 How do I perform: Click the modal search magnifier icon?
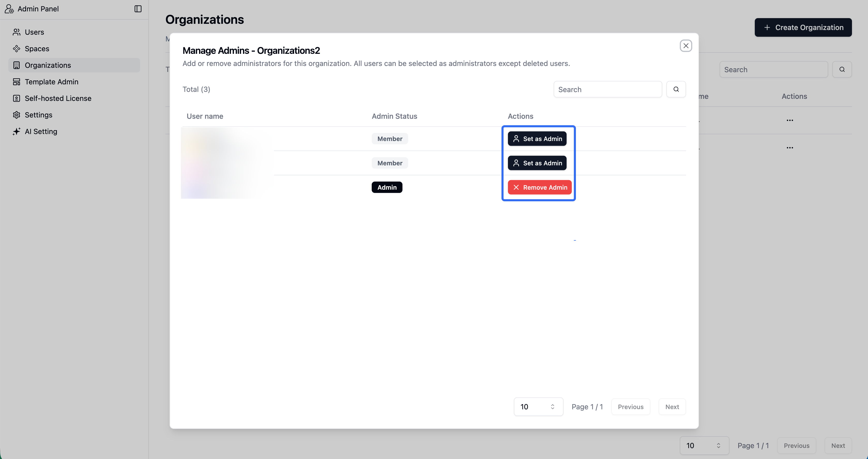676,89
